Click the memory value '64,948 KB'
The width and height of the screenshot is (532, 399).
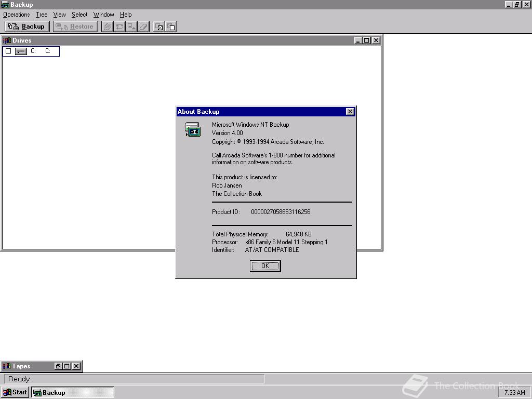coord(299,234)
